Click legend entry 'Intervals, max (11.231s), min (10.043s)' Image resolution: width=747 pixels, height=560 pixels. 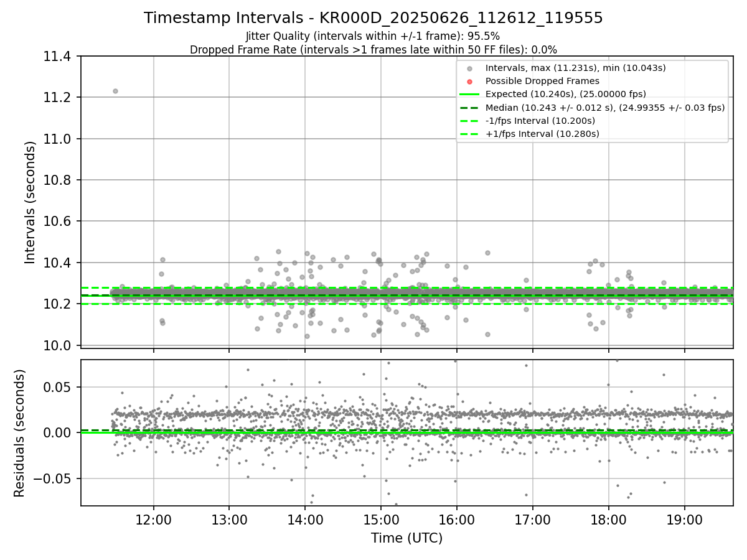tap(576, 68)
